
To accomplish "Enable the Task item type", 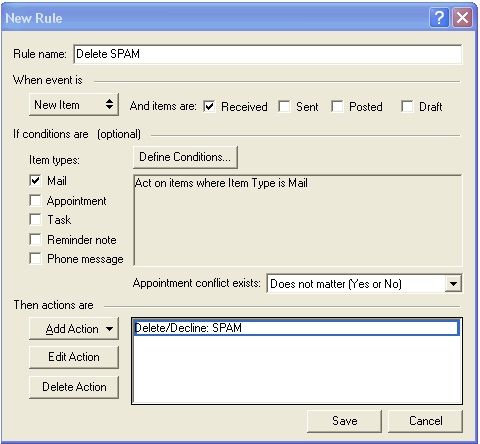I will click(x=35, y=220).
